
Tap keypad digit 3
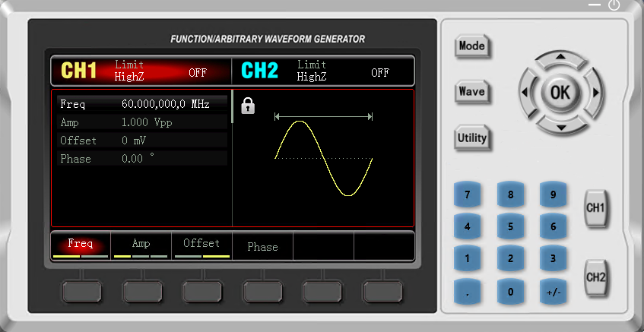pyautogui.click(x=554, y=259)
